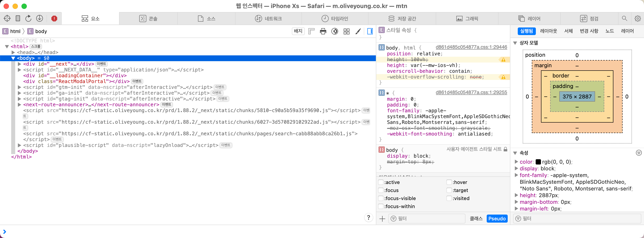Switch to the 소스 tab
The image size is (644, 238).
tap(206, 19)
